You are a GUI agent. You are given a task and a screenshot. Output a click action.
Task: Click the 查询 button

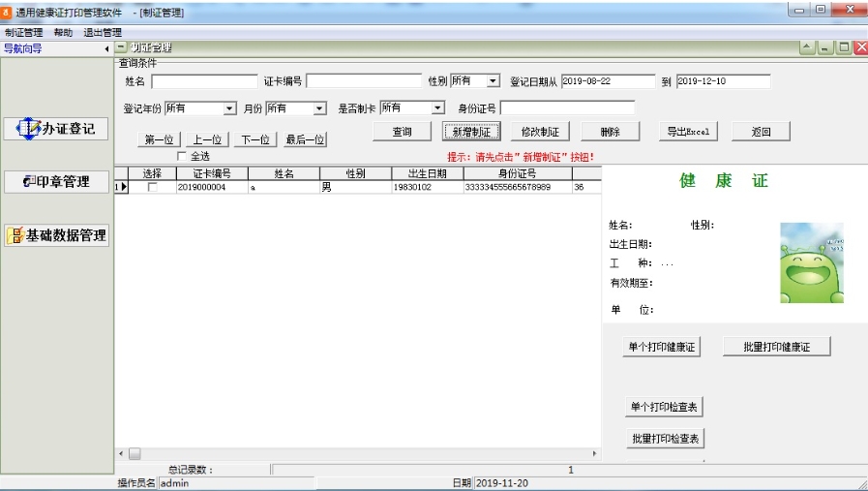[402, 132]
